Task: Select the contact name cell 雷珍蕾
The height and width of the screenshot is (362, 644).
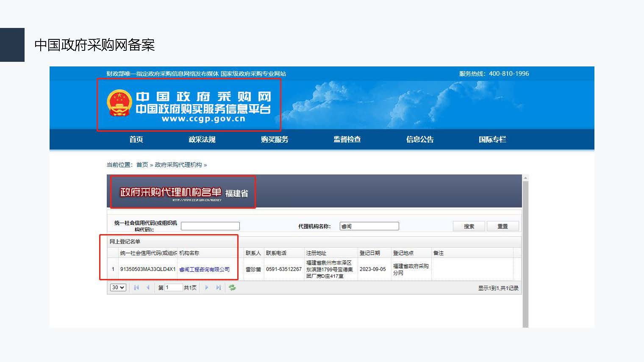Action: coord(253,269)
